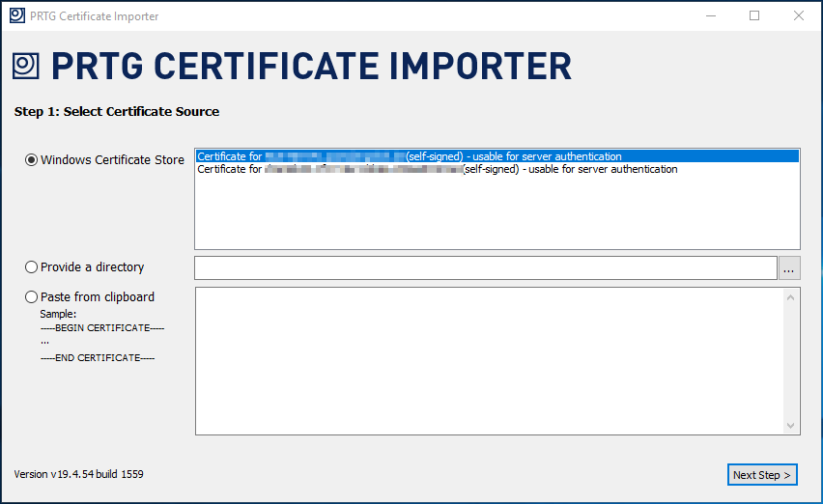823x504 pixels.
Task: Click the directory path input field
Action: tap(485, 268)
